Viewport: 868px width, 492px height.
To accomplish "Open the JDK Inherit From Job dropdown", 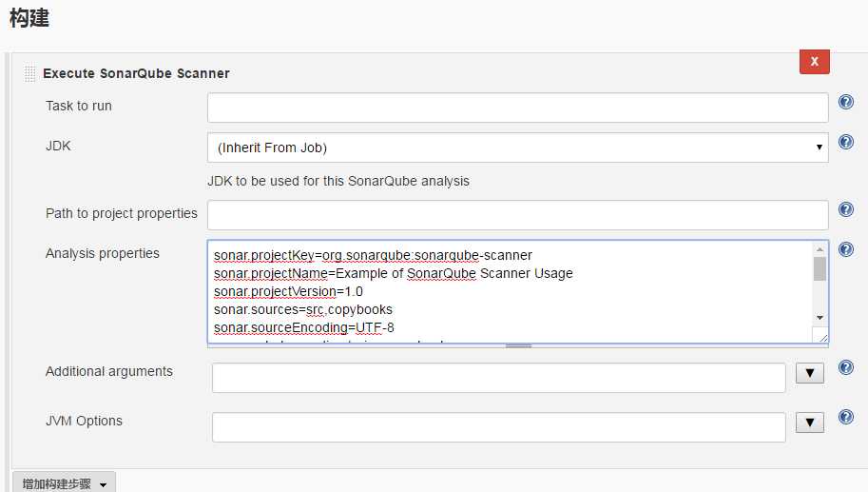I will [517, 148].
